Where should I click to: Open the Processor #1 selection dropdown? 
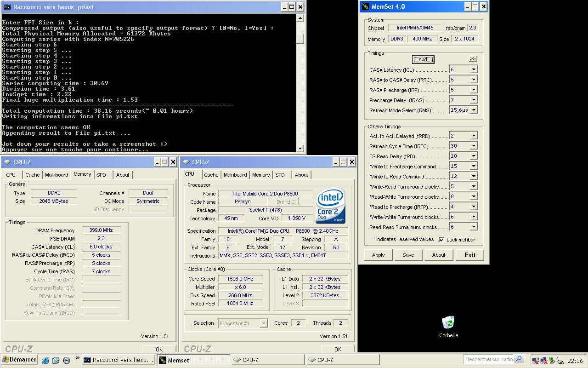click(x=263, y=323)
